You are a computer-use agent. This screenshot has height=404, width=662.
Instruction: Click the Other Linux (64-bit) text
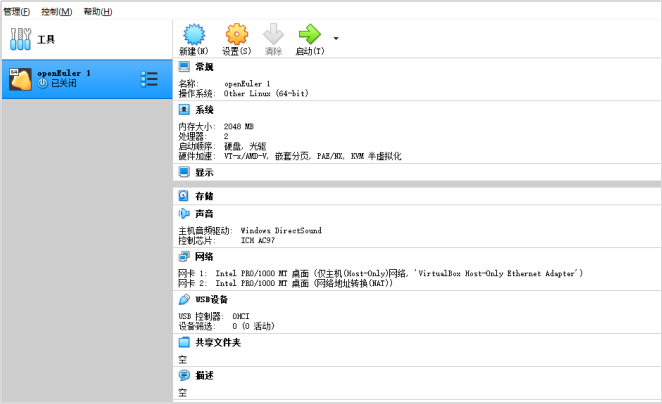point(266,93)
